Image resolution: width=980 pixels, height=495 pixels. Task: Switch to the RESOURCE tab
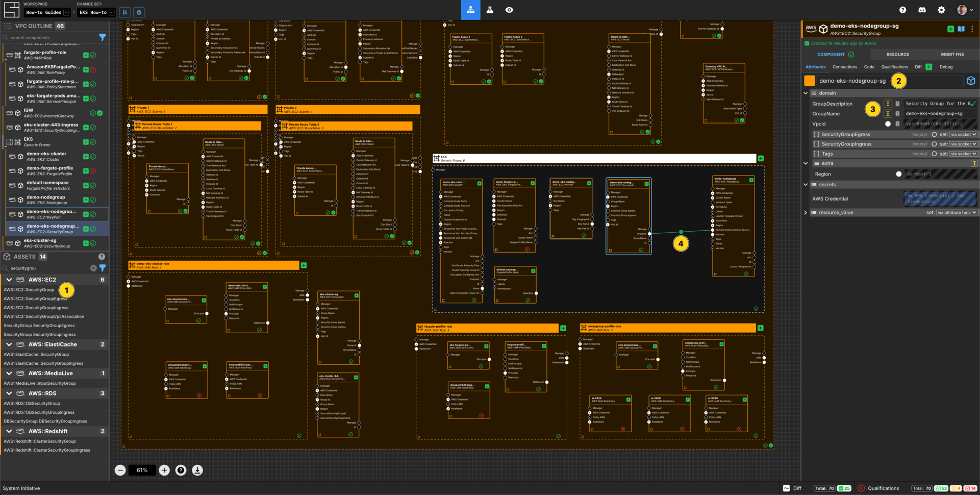click(x=897, y=54)
